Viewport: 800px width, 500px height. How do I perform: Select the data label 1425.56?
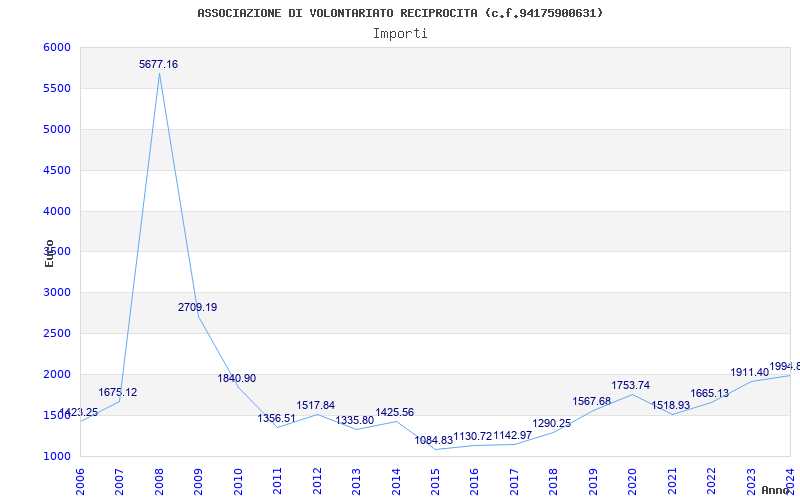[395, 412]
